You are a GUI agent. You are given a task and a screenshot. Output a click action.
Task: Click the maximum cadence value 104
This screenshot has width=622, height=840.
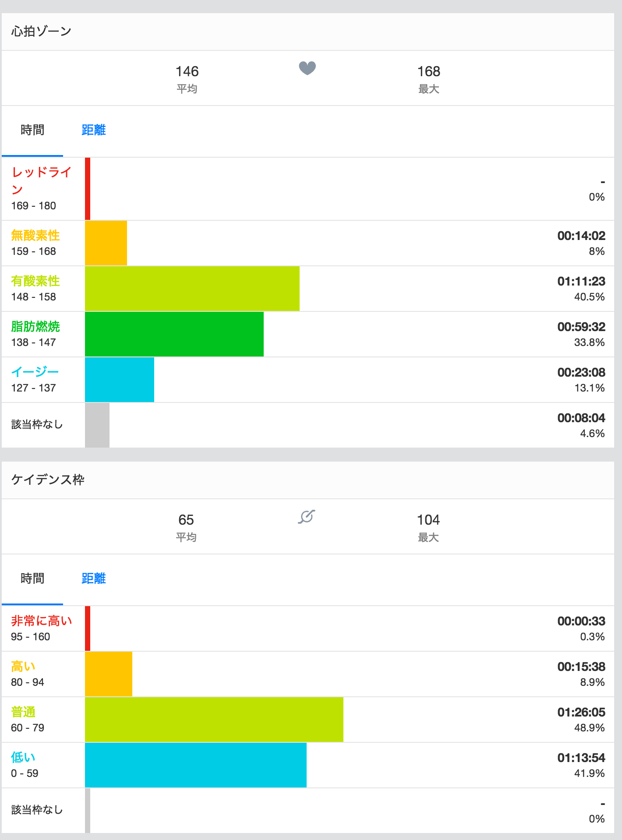[x=428, y=520]
